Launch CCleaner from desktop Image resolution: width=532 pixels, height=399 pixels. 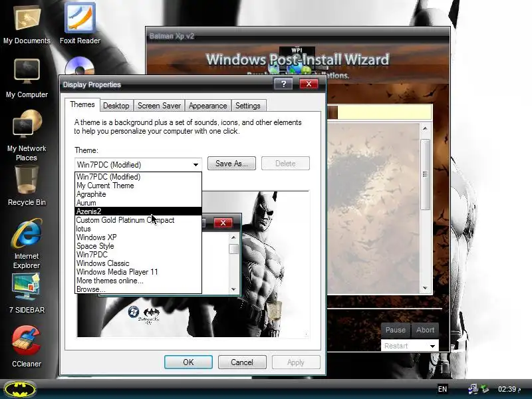[x=27, y=346]
